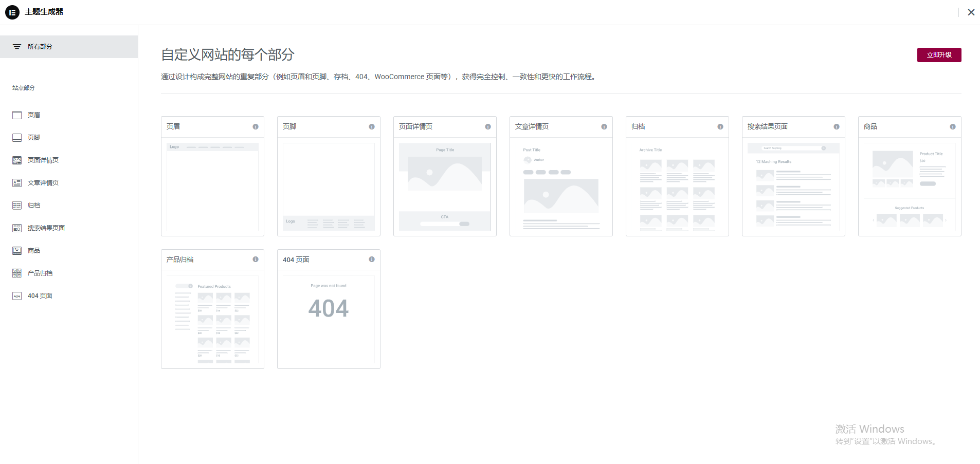
Task: Select the 商品 sidebar icon
Action: (x=17, y=250)
